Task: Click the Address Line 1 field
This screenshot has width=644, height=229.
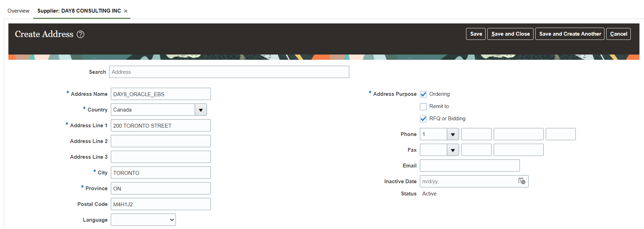Action: [x=161, y=126]
